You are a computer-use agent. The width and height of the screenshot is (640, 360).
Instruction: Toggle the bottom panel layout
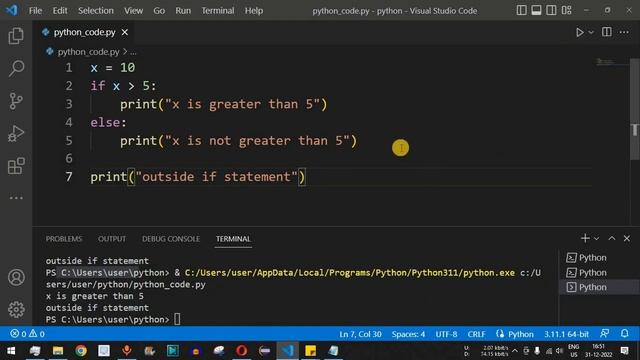[x=536, y=10]
